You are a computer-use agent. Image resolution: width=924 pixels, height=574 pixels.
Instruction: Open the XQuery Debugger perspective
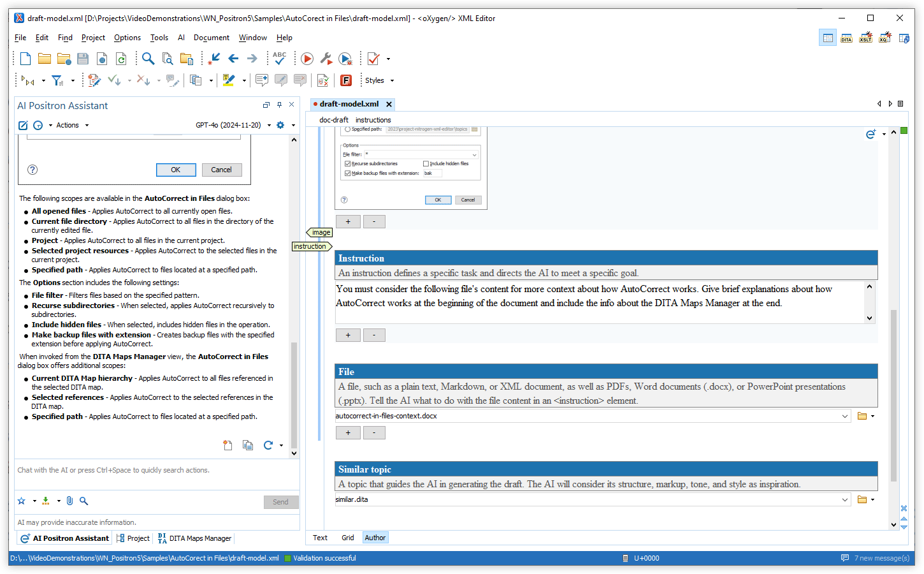(884, 38)
